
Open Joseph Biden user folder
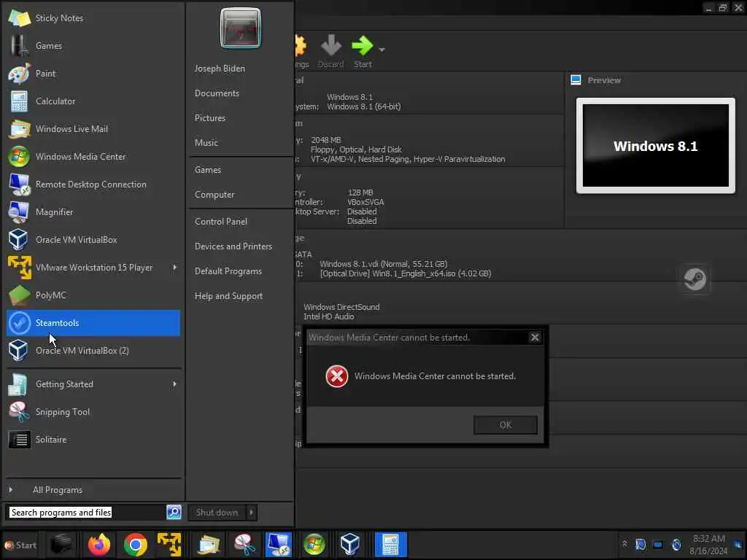click(220, 69)
